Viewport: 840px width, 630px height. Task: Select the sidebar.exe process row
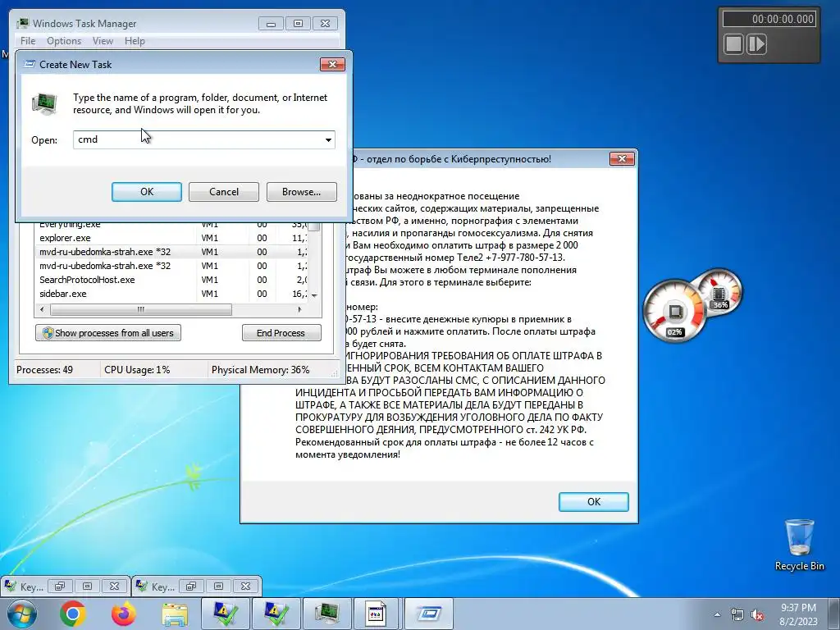(x=171, y=294)
